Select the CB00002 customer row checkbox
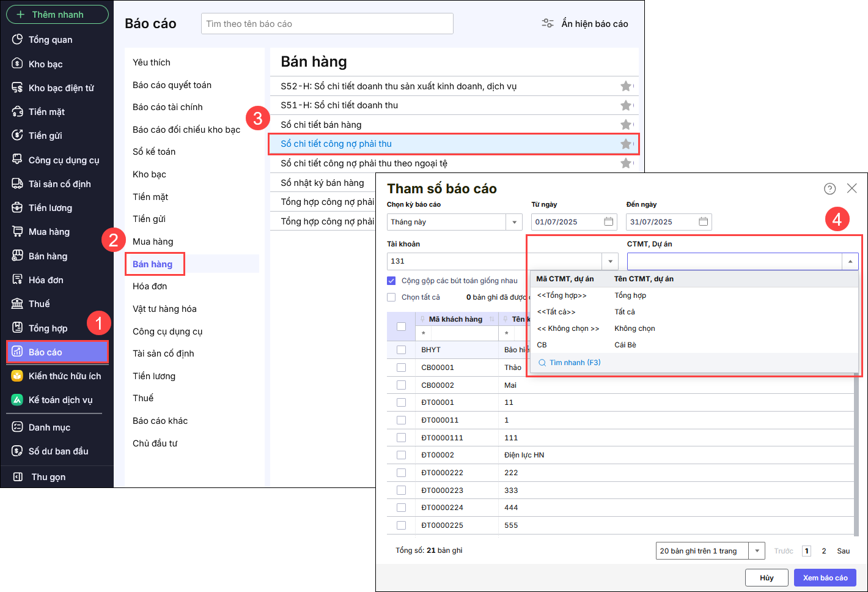This screenshot has width=868, height=592. click(401, 385)
